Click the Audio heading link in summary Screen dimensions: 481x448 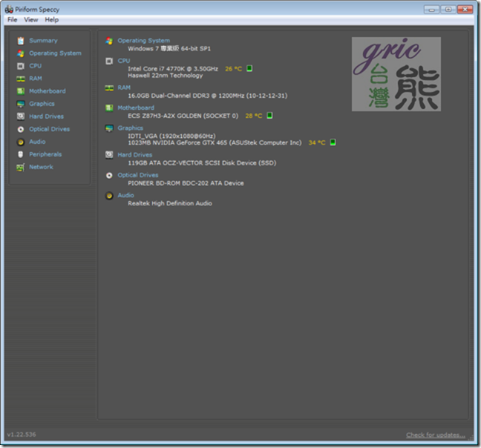[x=125, y=195]
